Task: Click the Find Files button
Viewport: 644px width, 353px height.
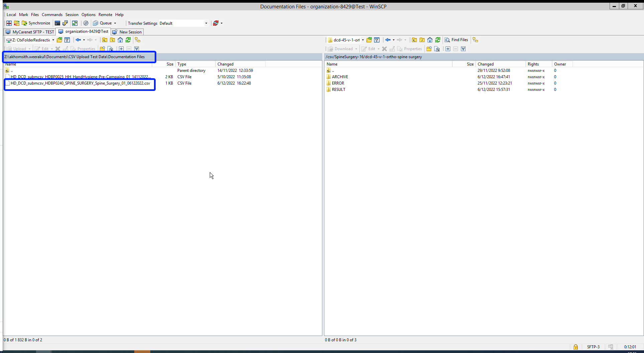Action: [456, 40]
